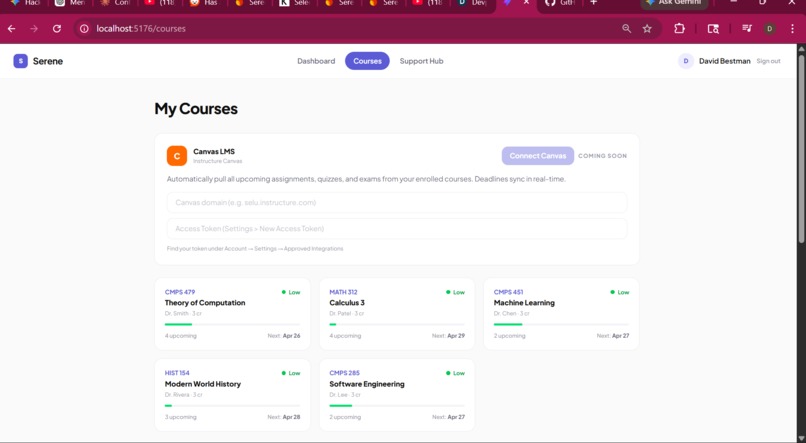Click the HIST 154 course code
The height and width of the screenshot is (443, 806).
[x=177, y=373]
